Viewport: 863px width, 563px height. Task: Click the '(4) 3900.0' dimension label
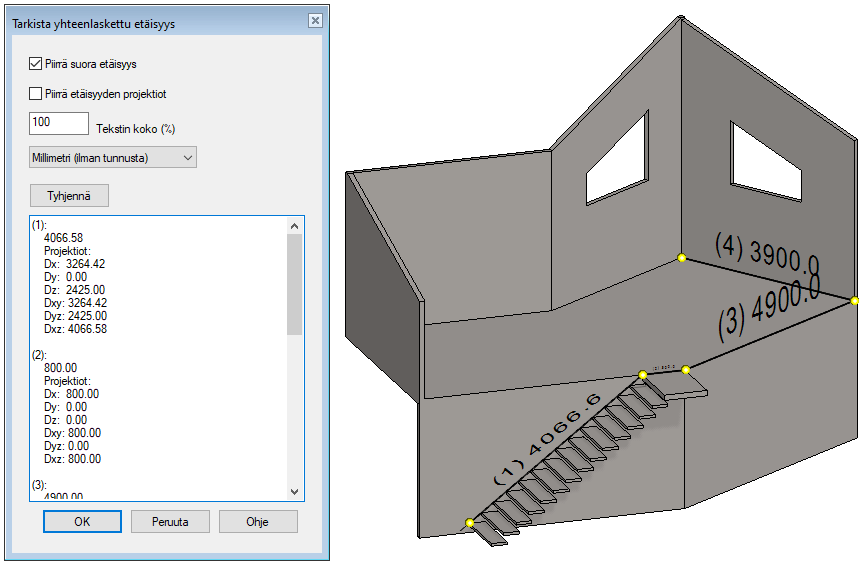coord(767,253)
